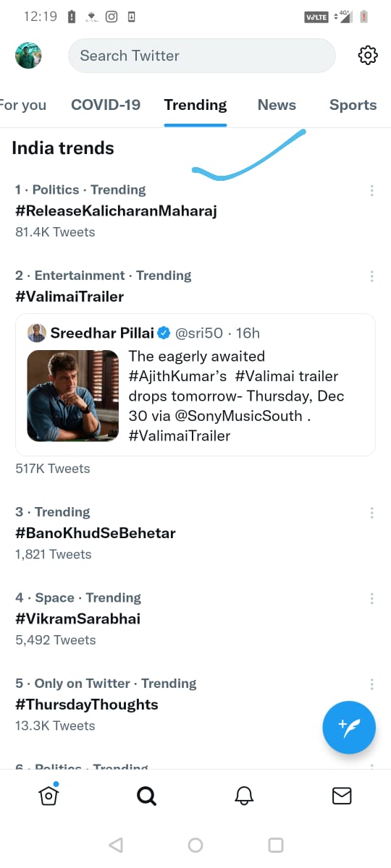Tap the Search magnifier in bottom bar
This screenshot has width=391, height=868.
click(146, 796)
